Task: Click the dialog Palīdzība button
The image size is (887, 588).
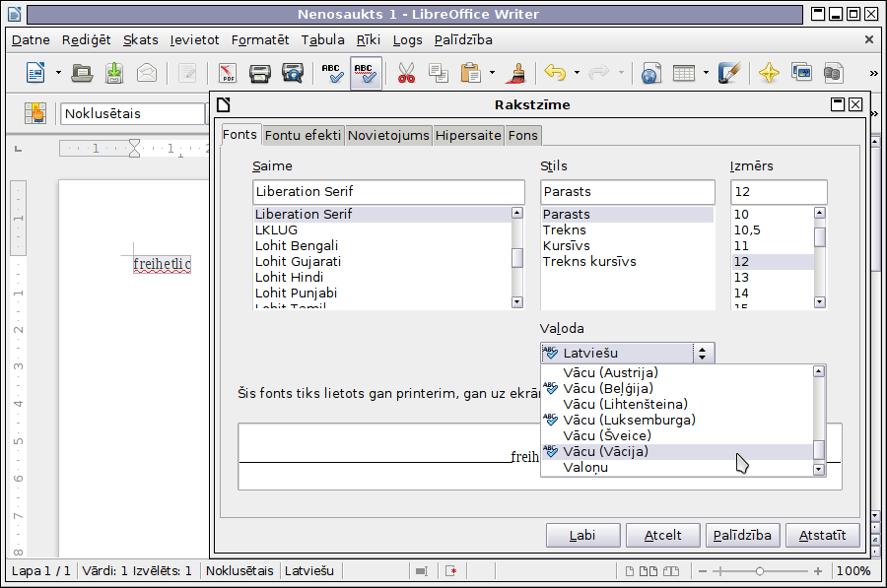Action: (743, 536)
